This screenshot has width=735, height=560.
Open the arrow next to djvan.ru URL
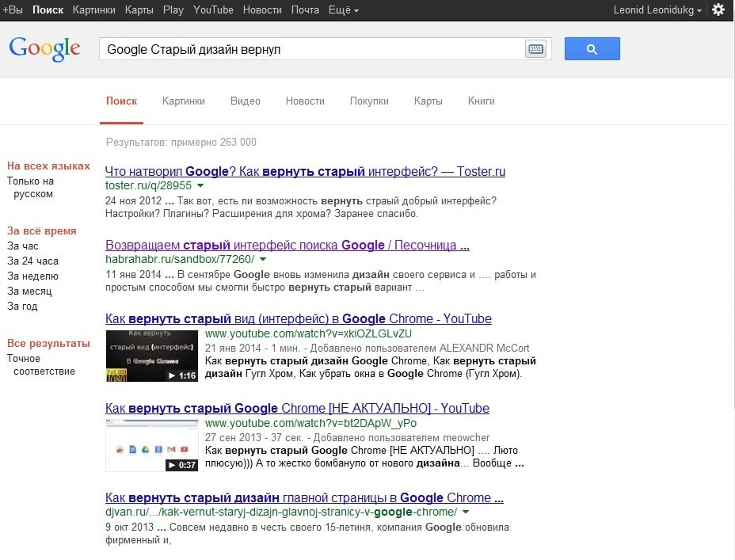(x=466, y=512)
